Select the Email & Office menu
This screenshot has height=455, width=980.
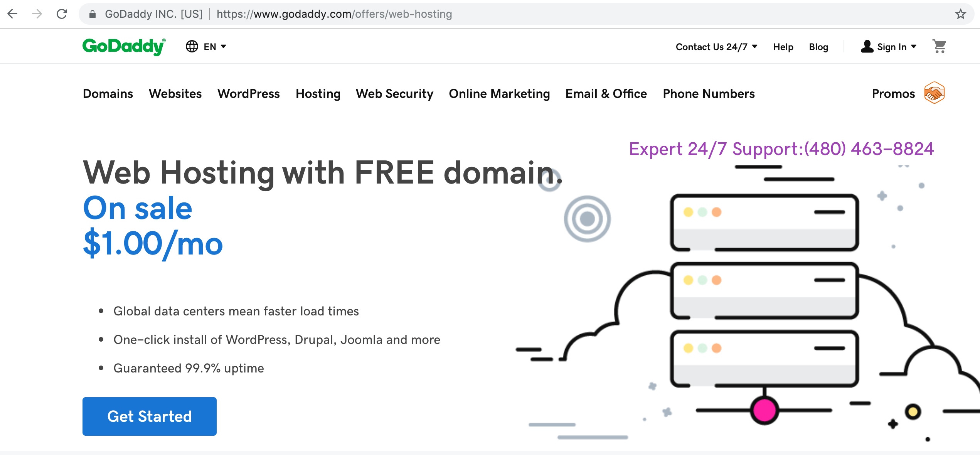606,94
